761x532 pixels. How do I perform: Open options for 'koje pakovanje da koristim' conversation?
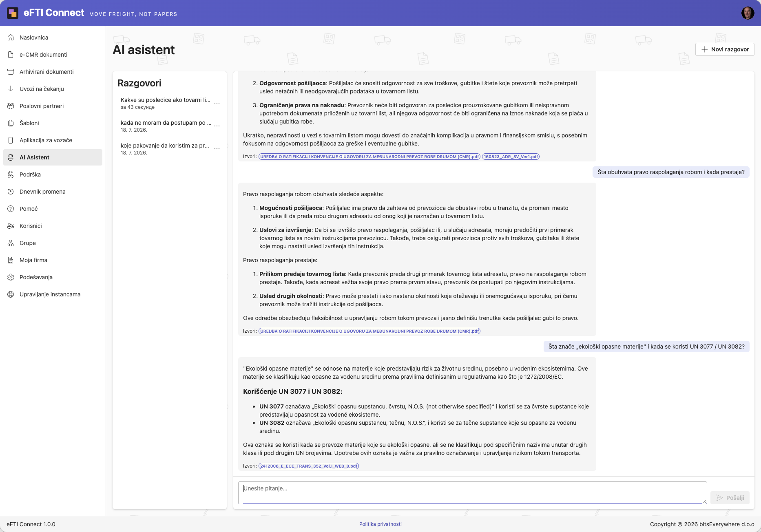tap(217, 149)
